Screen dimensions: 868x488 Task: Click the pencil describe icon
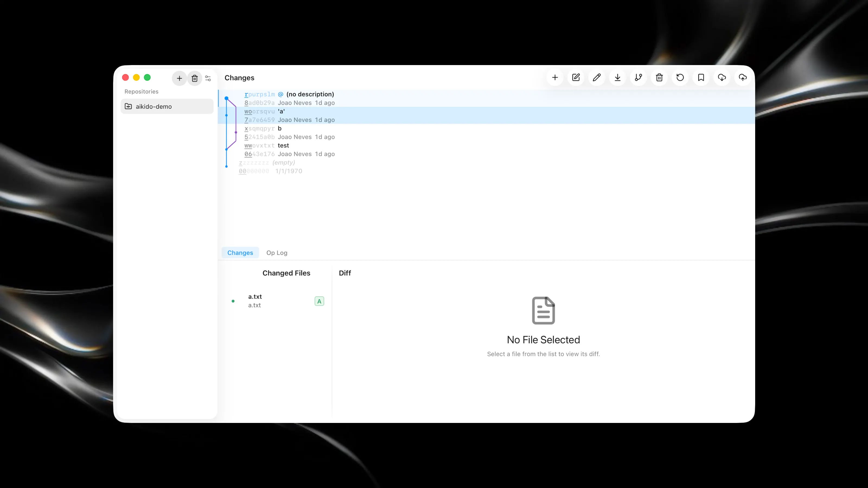tap(597, 78)
